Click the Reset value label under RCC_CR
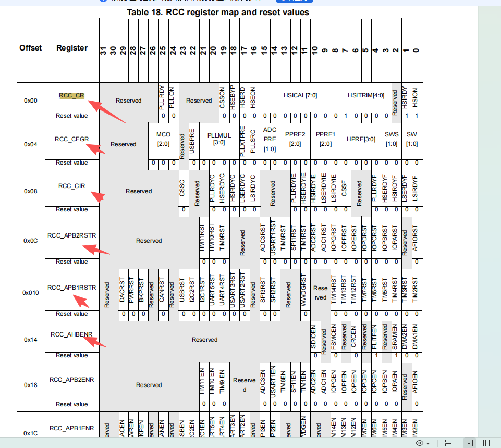 71,116
